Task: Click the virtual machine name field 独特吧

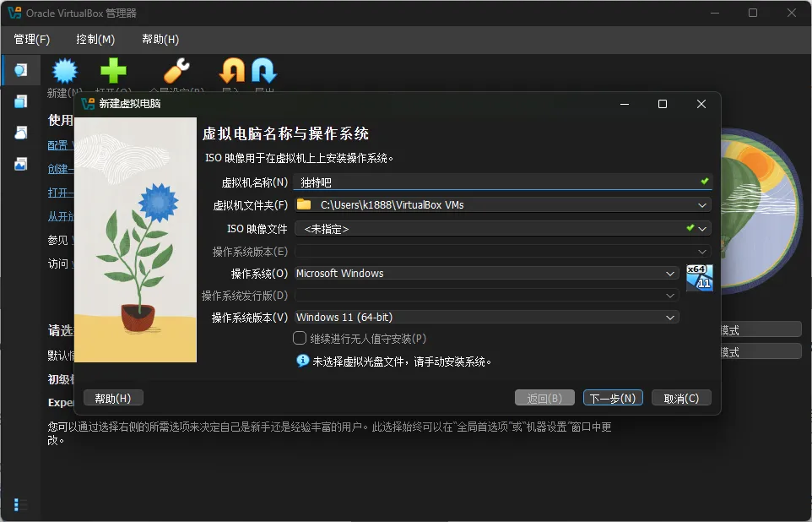Action: click(502, 182)
